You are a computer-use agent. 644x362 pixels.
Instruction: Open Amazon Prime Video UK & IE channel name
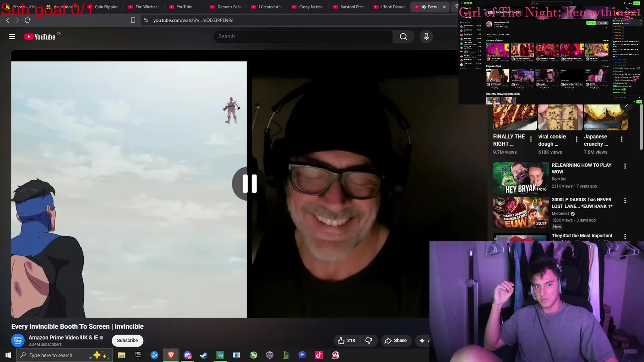coord(63,338)
